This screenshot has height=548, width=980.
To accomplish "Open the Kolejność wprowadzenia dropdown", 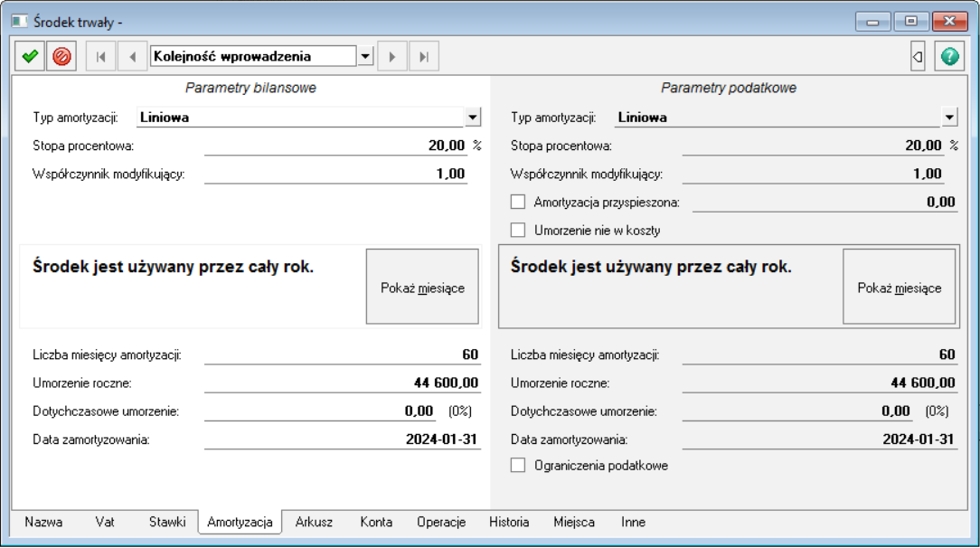I will (365, 56).
